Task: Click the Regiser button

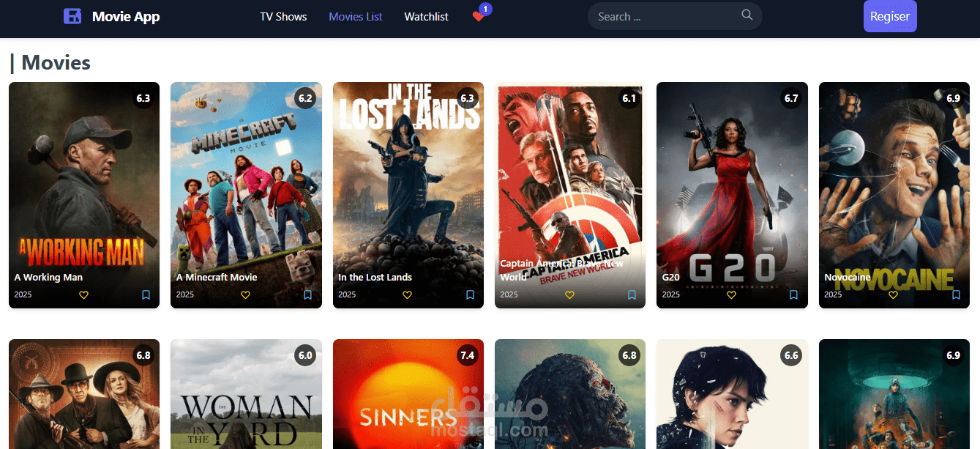Action: click(x=890, y=16)
